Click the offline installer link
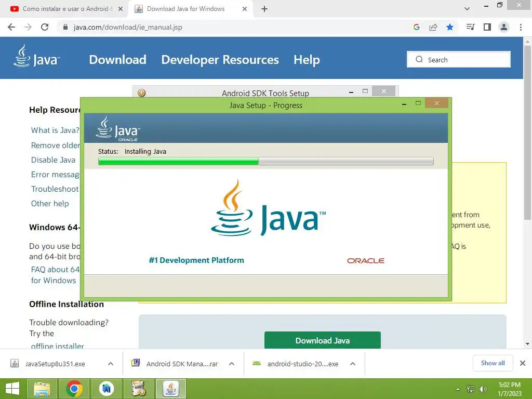532x399 pixels. pyautogui.click(x=57, y=345)
